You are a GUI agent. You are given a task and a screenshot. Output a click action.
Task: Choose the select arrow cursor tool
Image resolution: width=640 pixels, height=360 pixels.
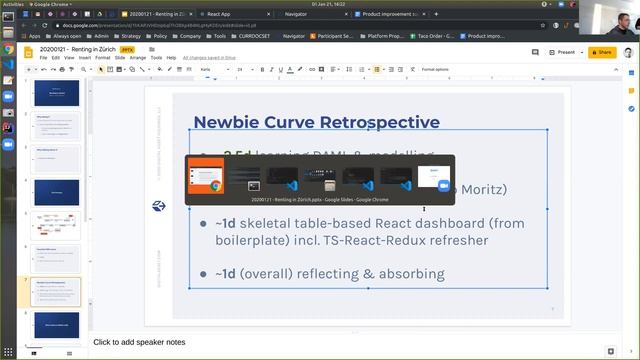point(101,69)
